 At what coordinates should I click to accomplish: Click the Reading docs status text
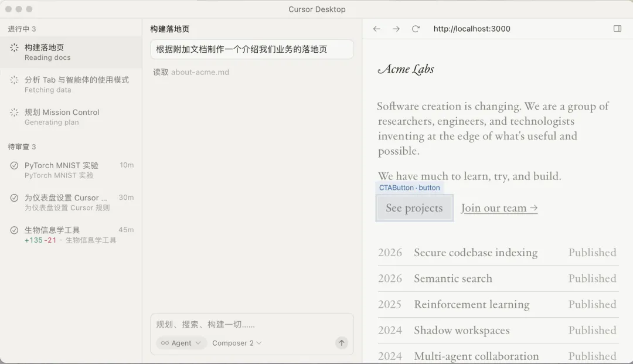pyautogui.click(x=47, y=57)
